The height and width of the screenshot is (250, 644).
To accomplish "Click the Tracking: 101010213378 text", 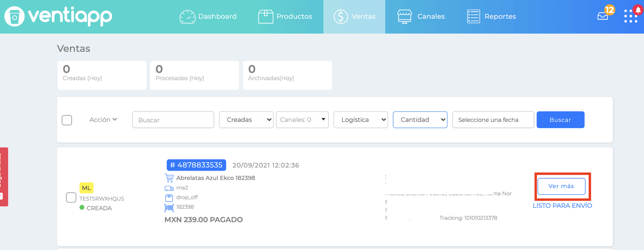I will click(468, 218).
